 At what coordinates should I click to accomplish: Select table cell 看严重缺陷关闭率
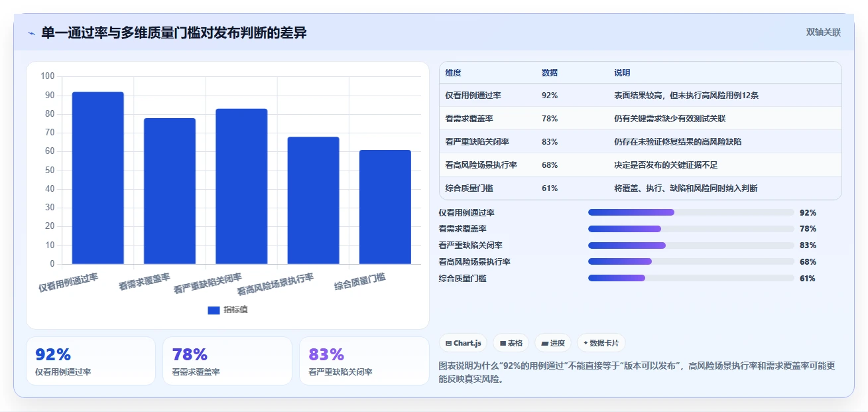477,142
